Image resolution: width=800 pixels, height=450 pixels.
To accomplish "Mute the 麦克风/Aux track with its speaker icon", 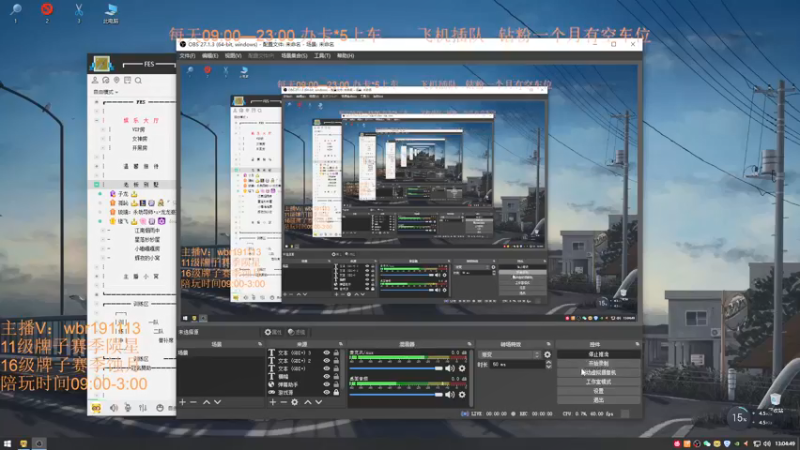I will 449,368.
